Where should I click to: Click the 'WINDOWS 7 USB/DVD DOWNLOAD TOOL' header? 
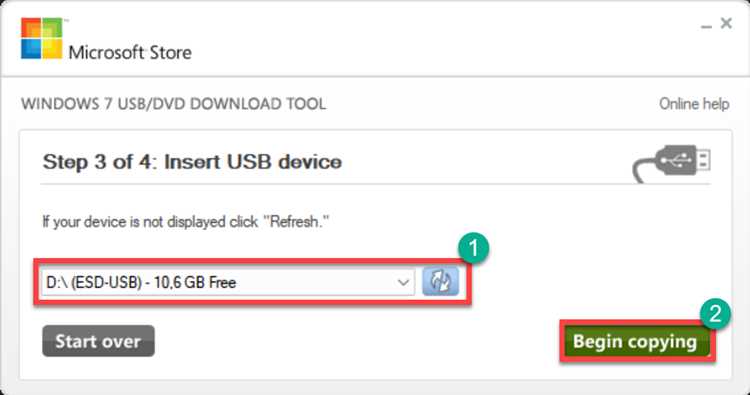coord(174,104)
